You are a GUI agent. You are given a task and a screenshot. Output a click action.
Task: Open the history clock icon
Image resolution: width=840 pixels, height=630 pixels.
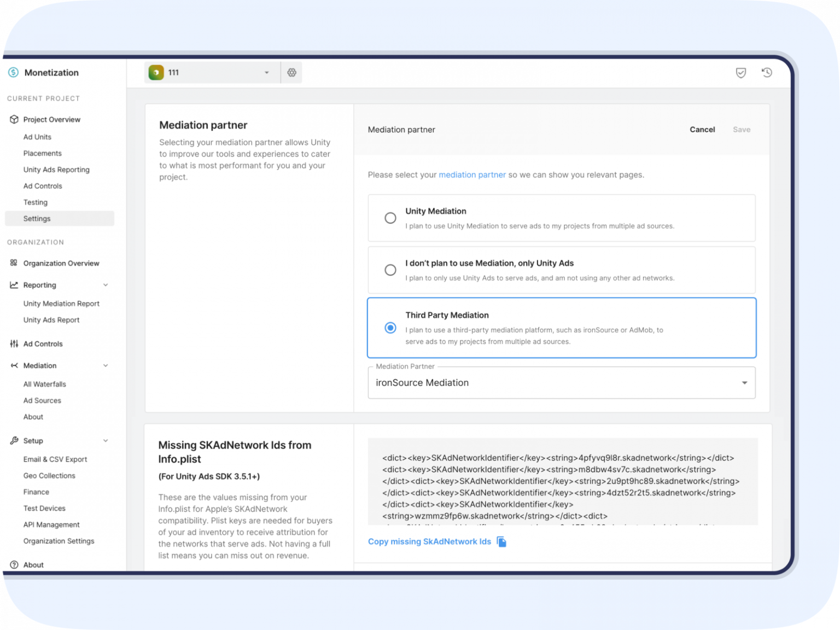tap(767, 73)
